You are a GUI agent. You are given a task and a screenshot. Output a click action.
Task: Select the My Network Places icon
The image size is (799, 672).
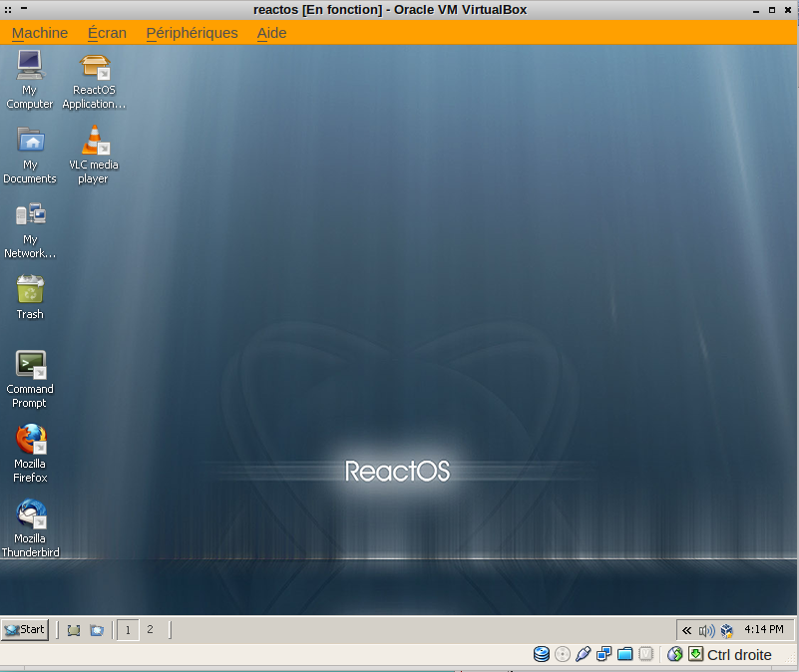(x=30, y=230)
